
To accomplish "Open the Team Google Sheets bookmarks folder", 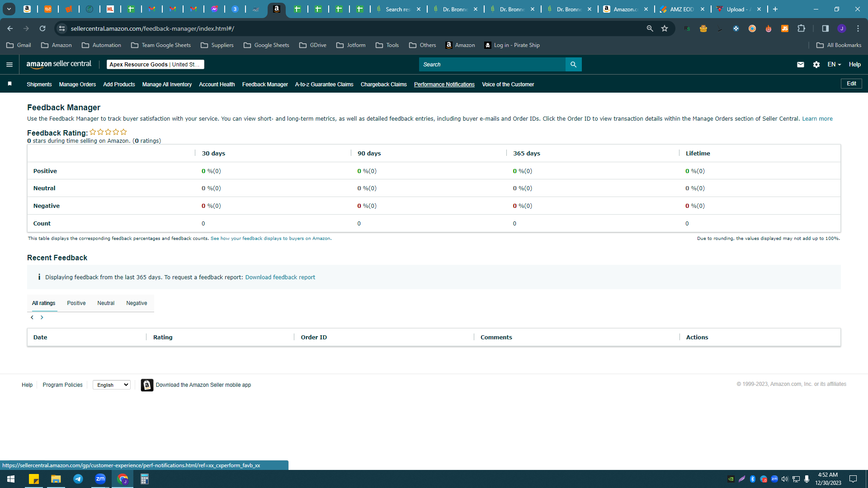I will (161, 45).
